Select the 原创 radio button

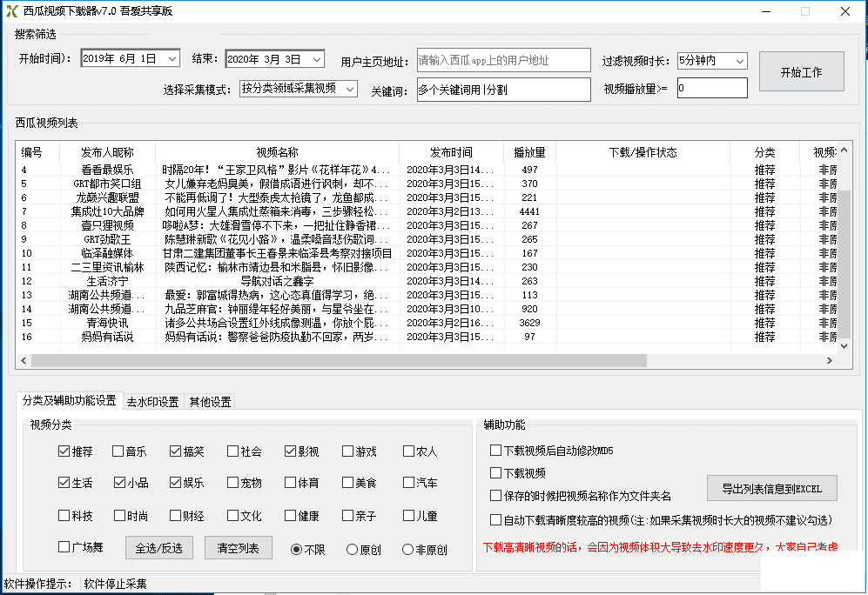click(352, 550)
